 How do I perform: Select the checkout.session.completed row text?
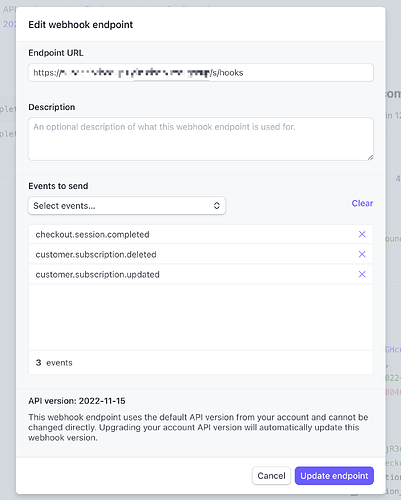(x=92, y=235)
